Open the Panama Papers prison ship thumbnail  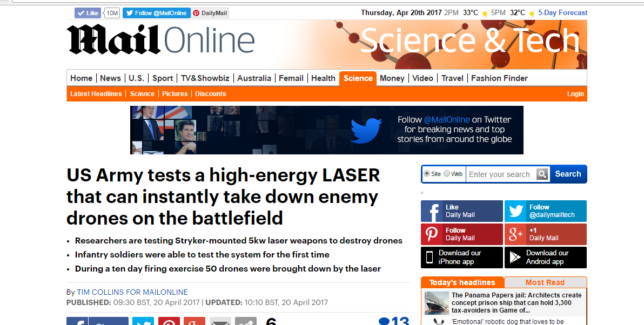coord(437,303)
